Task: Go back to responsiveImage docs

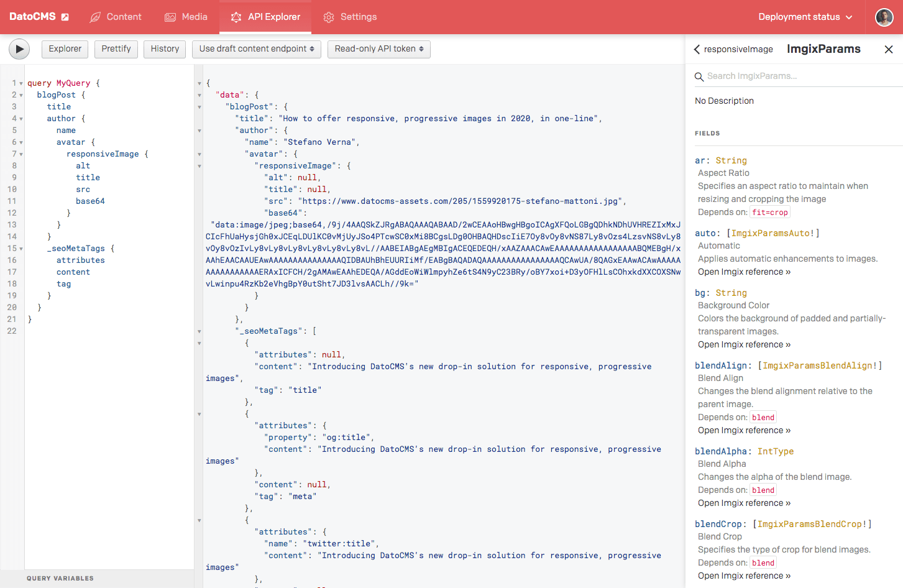Action: [733, 50]
